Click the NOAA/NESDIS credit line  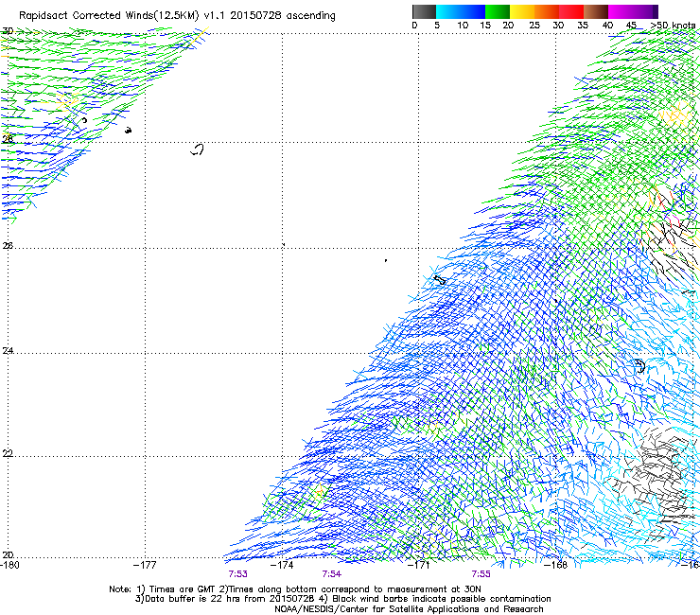[409, 608]
